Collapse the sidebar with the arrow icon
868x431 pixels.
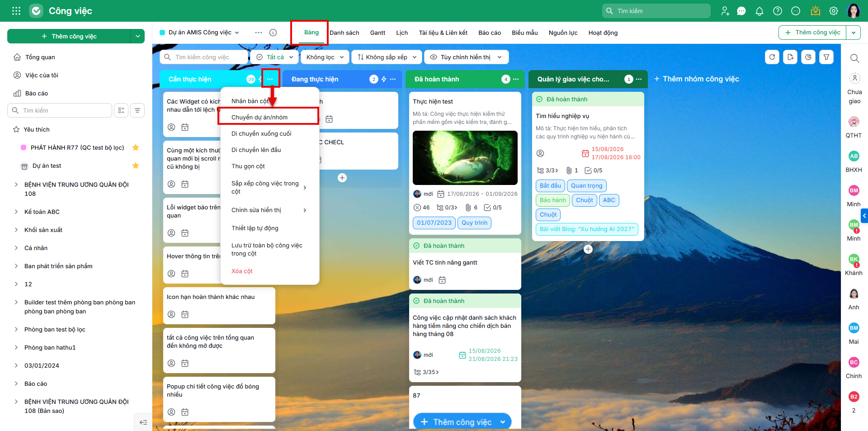(143, 422)
